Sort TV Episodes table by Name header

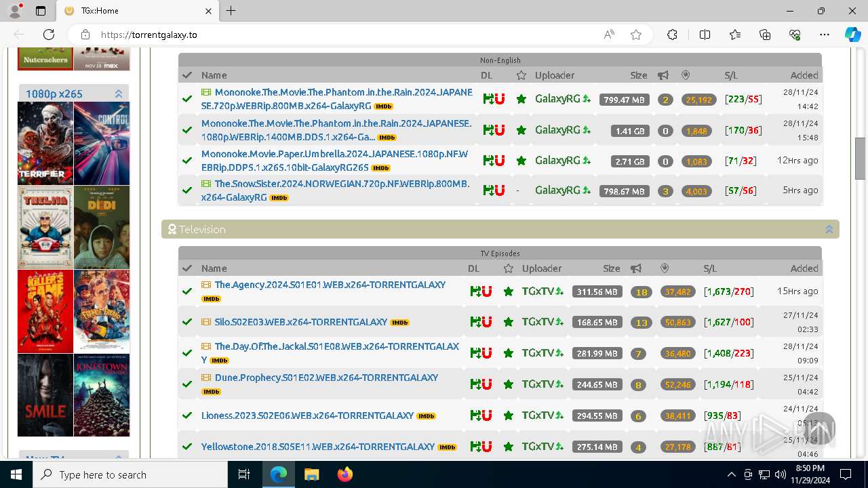pos(214,268)
